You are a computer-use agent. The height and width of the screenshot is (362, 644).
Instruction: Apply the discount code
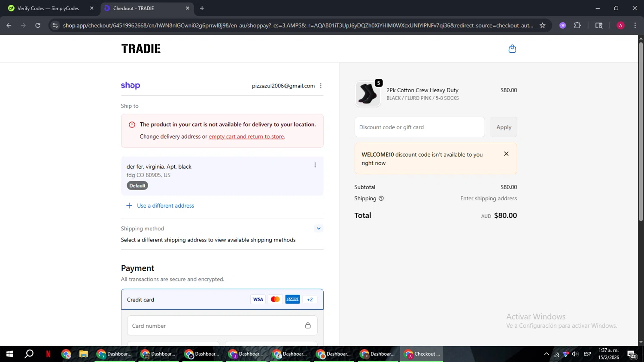tap(504, 127)
